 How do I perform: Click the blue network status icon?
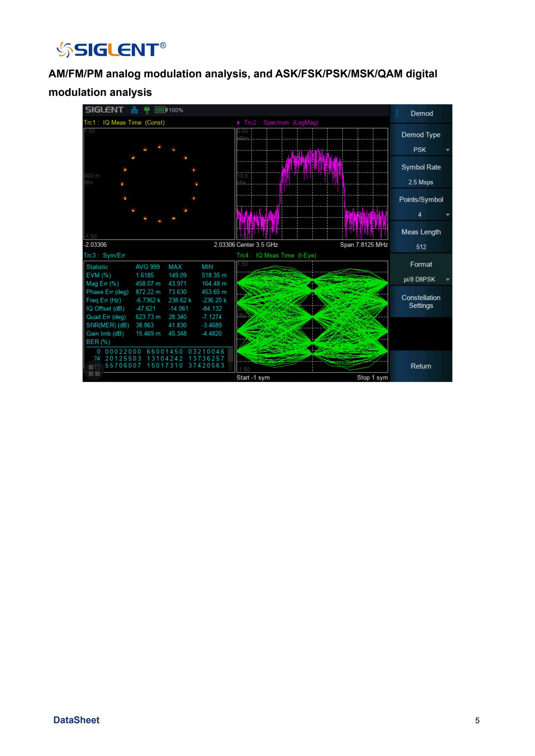click(x=134, y=110)
